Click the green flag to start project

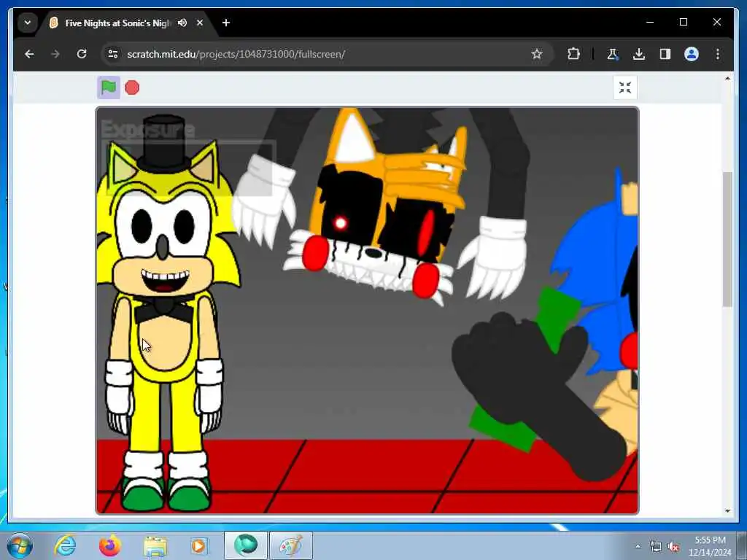point(109,87)
